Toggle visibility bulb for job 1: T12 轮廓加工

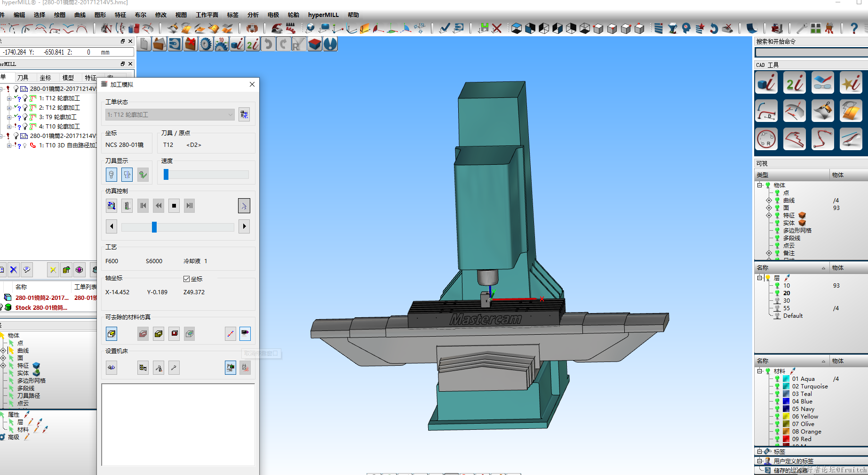click(x=25, y=98)
